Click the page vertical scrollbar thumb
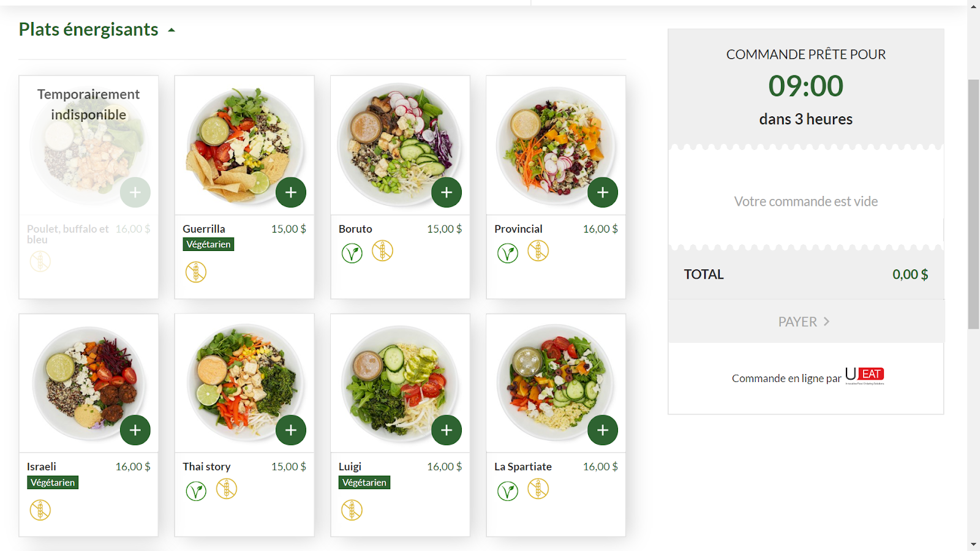The height and width of the screenshot is (551, 980). point(973,204)
